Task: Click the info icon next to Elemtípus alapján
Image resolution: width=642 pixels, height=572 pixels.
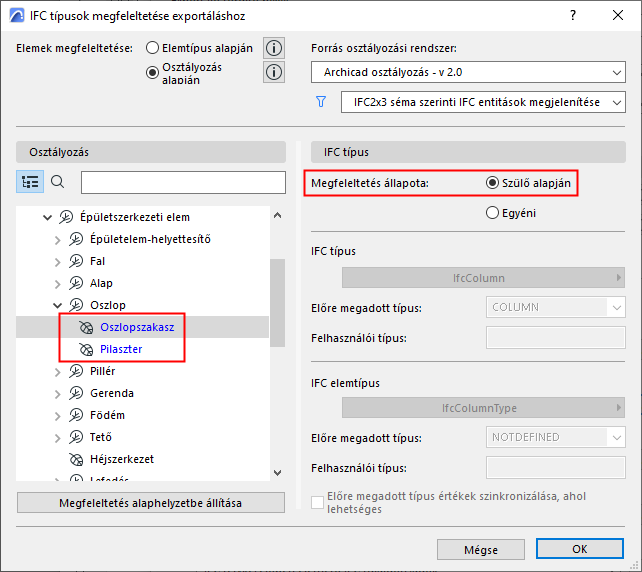Action: tap(274, 48)
